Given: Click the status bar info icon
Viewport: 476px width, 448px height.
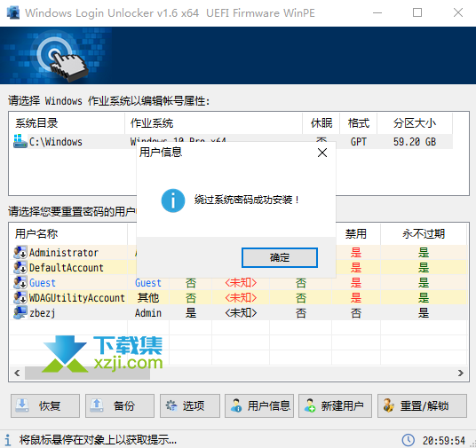Looking at the screenshot, I should [x=8, y=440].
